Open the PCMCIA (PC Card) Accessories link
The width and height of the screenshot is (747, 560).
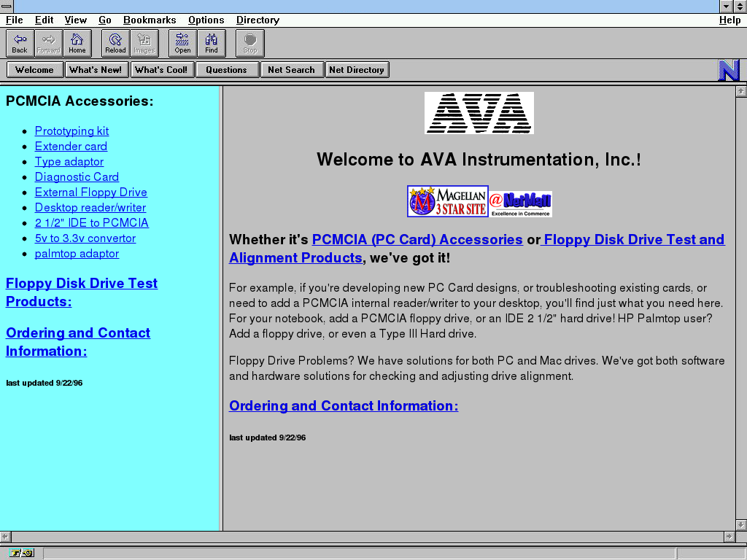(417, 240)
